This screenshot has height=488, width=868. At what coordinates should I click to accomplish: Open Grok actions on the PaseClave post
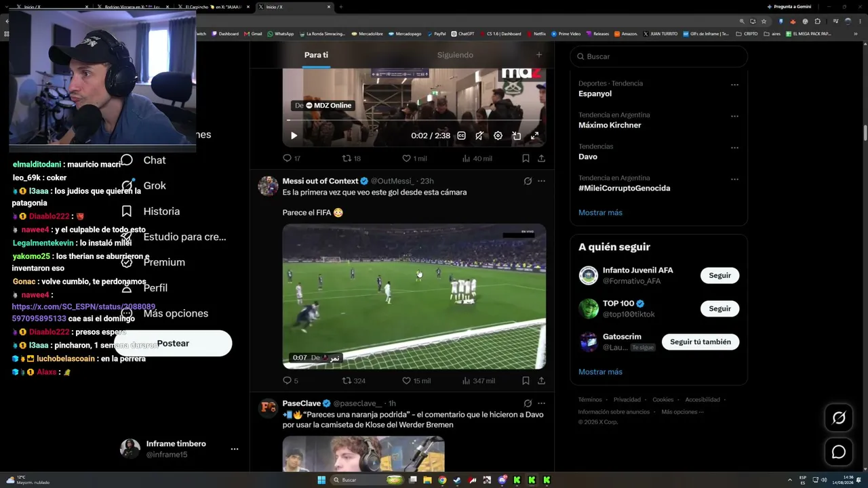pyautogui.click(x=528, y=403)
